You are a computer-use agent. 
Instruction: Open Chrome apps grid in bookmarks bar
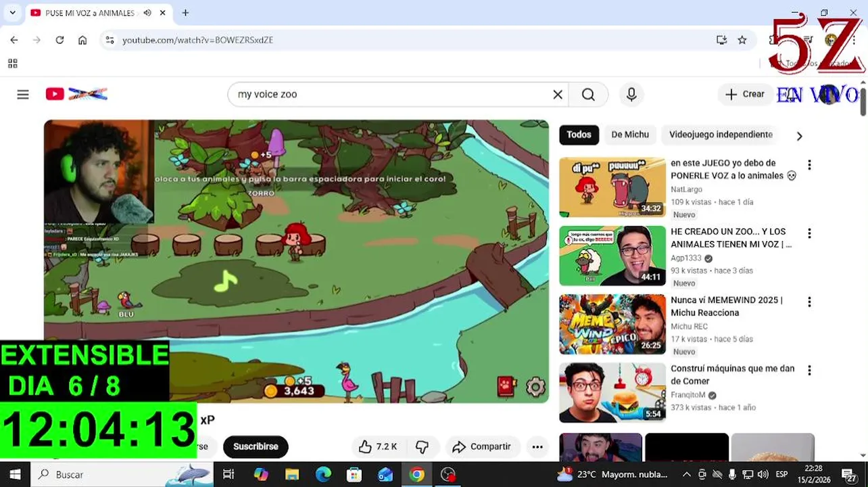coord(12,64)
